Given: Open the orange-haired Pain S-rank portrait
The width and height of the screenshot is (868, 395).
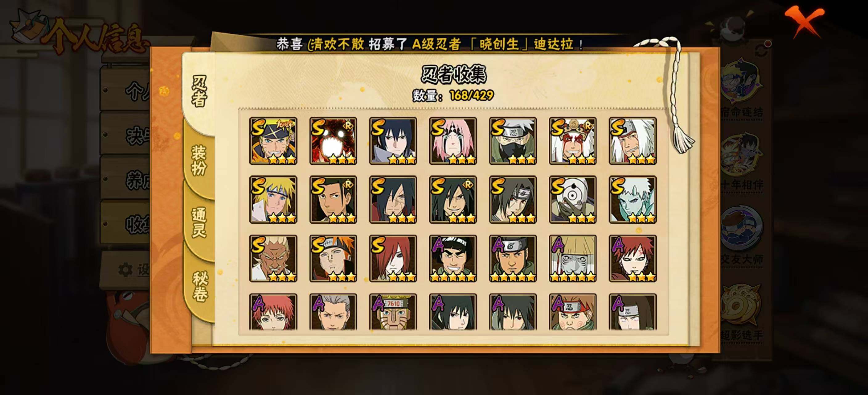Looking at the screenshot, I should click(333, 259).
